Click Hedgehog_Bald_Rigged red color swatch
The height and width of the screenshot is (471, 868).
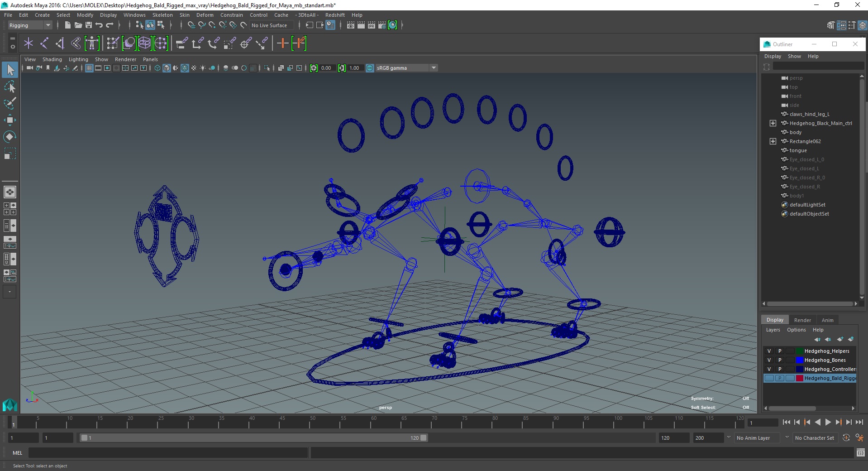(x=800, y=378)
